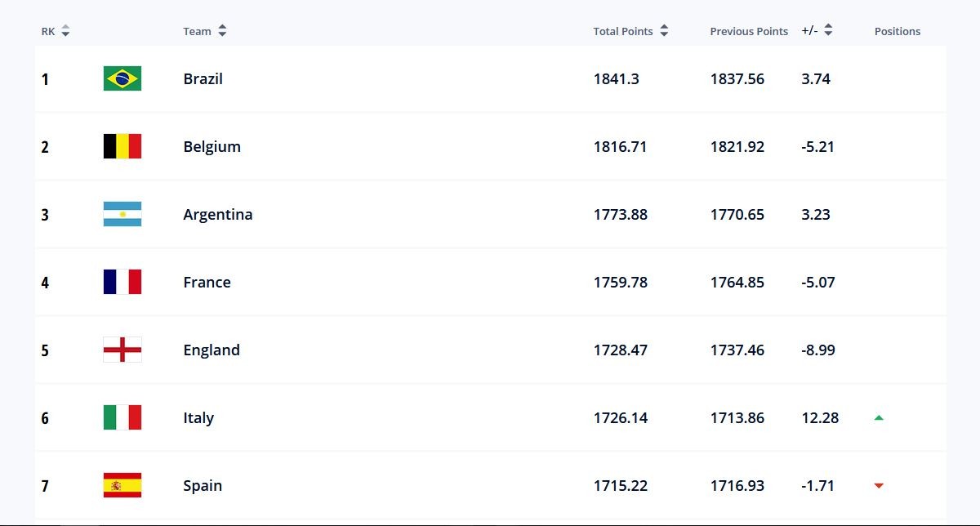The image size is (980, 526).
Task: Select the rank 4 France row number
Action: point(45,283)
